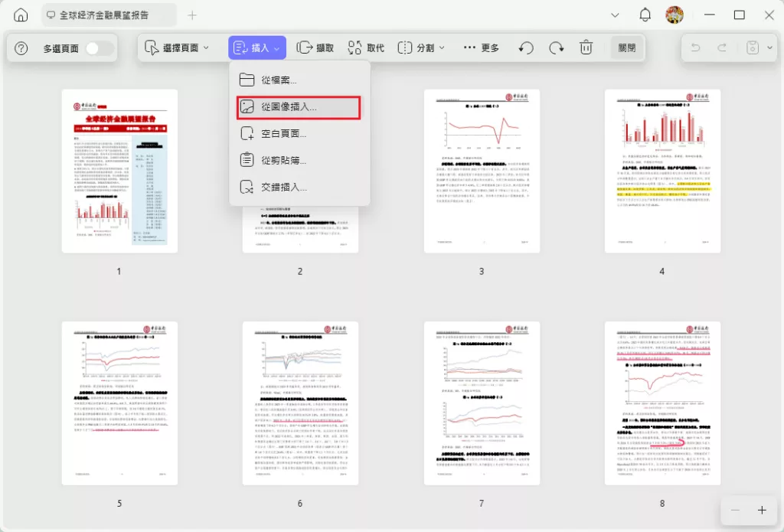The image size is (784, 532).
Task: Rotate pages clockwise
Action: pos(557,48)
